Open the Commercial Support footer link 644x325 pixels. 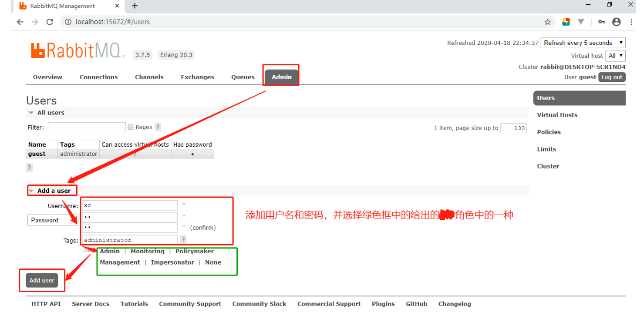click(x=330, y=304)
